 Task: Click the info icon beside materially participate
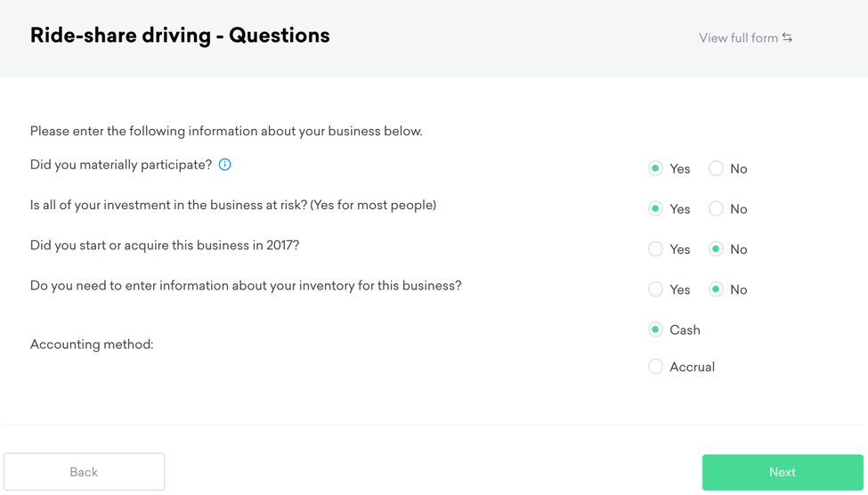tap(225, 165)
